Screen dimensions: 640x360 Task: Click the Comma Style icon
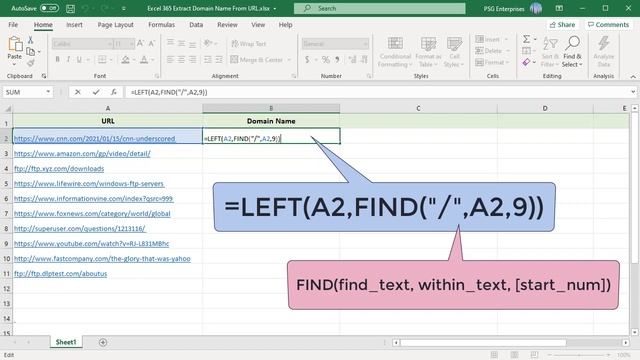click(x=337, y=60)
